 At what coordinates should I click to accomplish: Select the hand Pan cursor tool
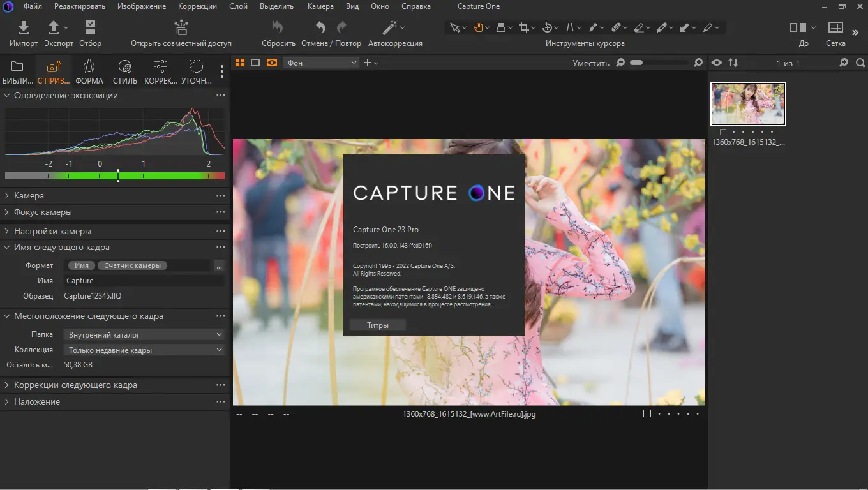click(477, 27)
